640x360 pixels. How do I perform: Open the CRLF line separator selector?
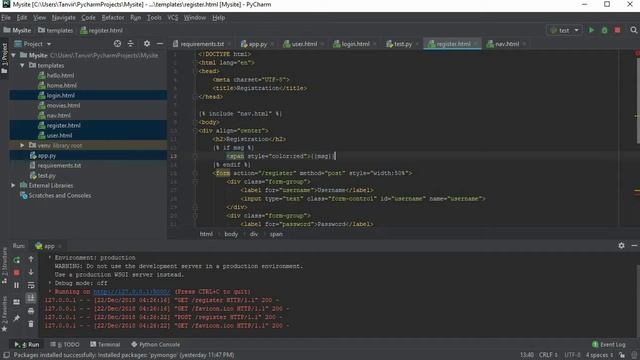548,355
